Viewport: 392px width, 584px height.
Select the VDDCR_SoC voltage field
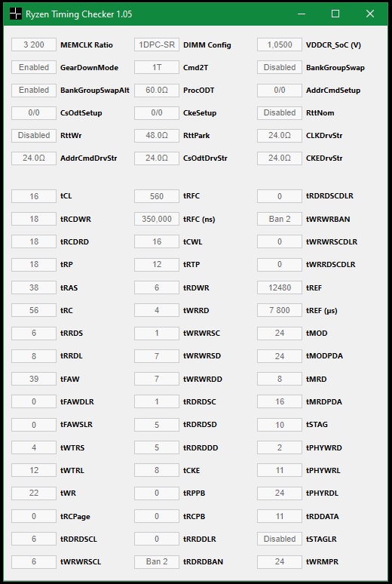coord(280,45)
